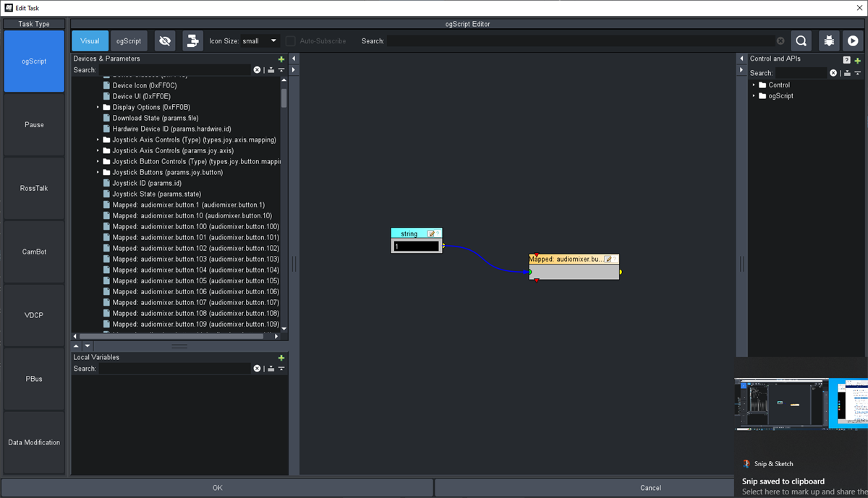Add a new Local Variable with plus icon
This screenshot has height=498, width=868.
pyautogui.click(x=281, y=358)
